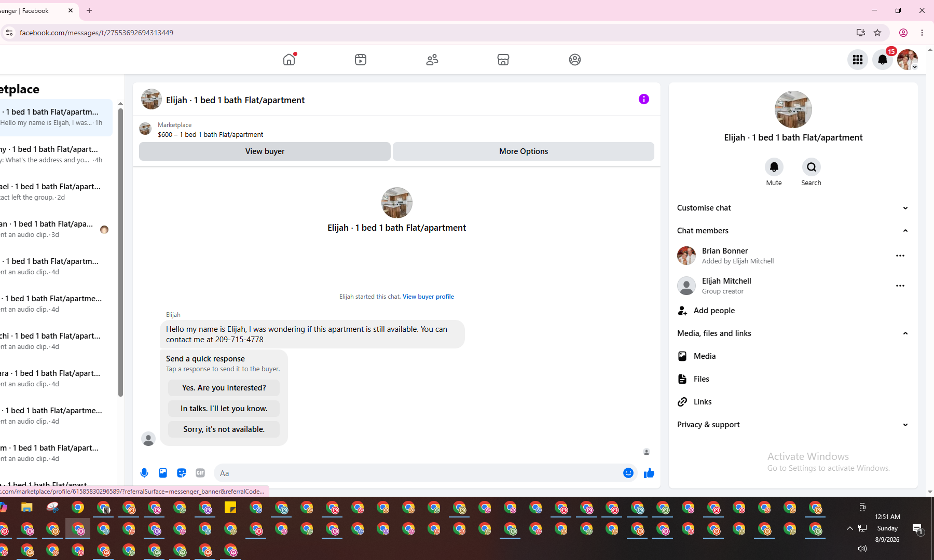Viewport: 934px width, 560px height.
Task: Open options for Elijah Mitchell member
Action: point(900,286)
